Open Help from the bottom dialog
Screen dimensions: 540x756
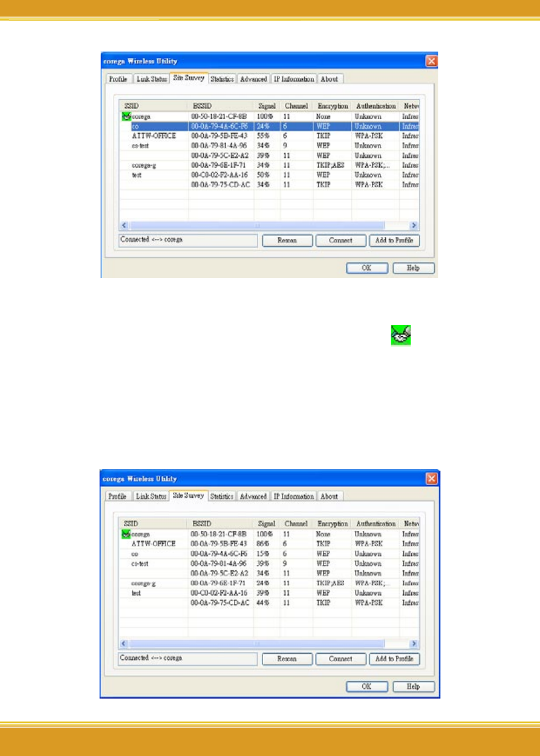coord(414,686)
